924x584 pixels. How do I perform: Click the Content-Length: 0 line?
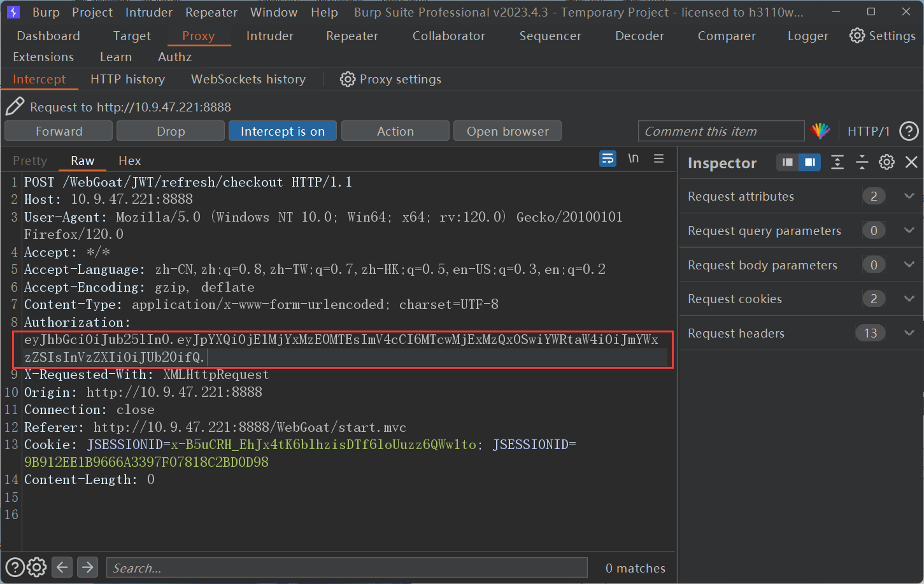click(x=89, y=480)
